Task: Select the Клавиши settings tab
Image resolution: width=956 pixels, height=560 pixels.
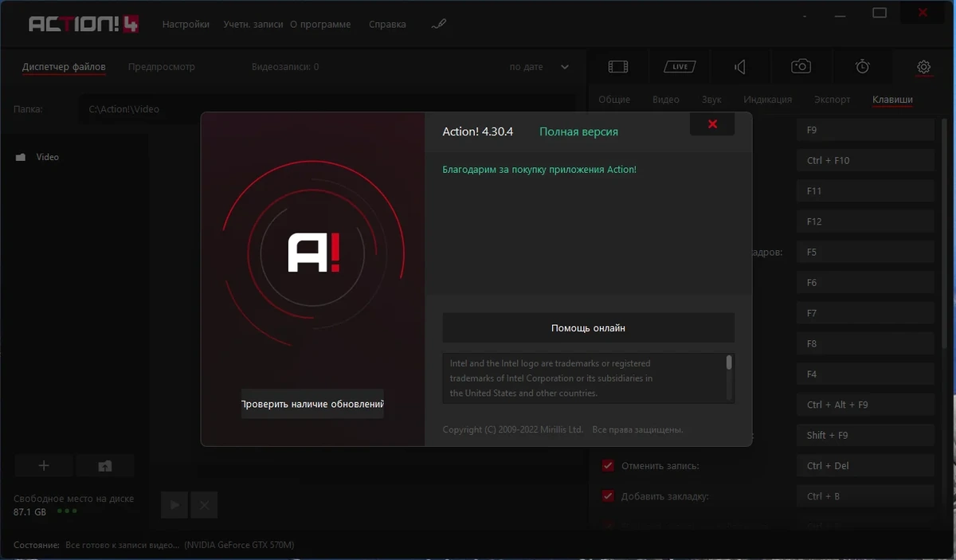Action: pos(892,100)
